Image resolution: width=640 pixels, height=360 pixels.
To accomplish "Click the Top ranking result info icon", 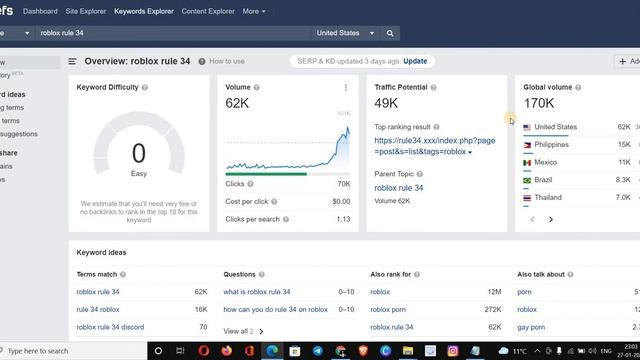I will click(x=436, y=127).
